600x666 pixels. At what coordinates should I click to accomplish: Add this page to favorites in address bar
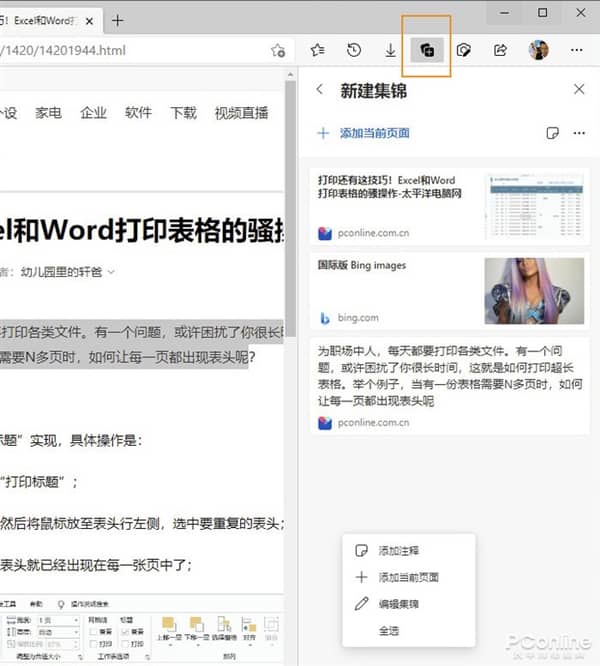coord(279,50)
